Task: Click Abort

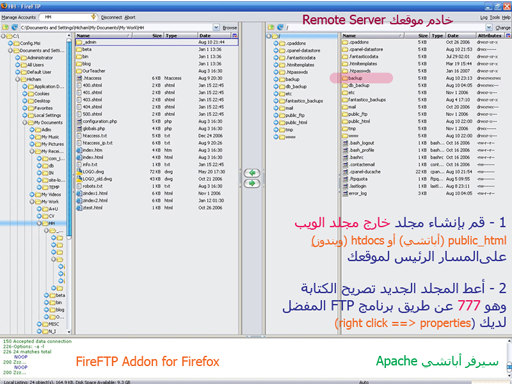Action: (130, 17)
